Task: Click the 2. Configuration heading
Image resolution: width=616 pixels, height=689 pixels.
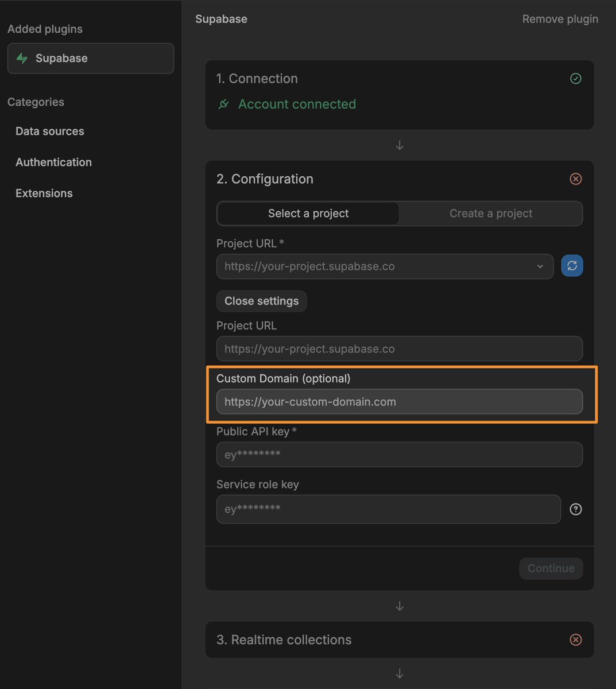Action: 265,179
